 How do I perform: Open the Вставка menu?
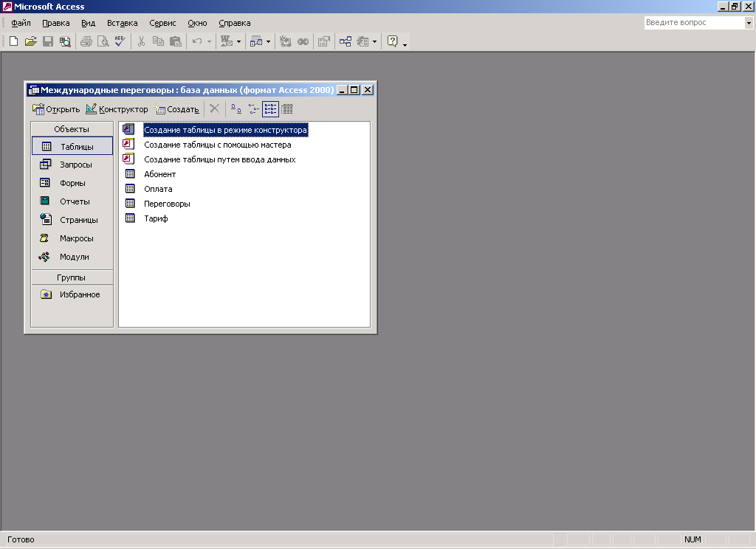pos(122,23)
